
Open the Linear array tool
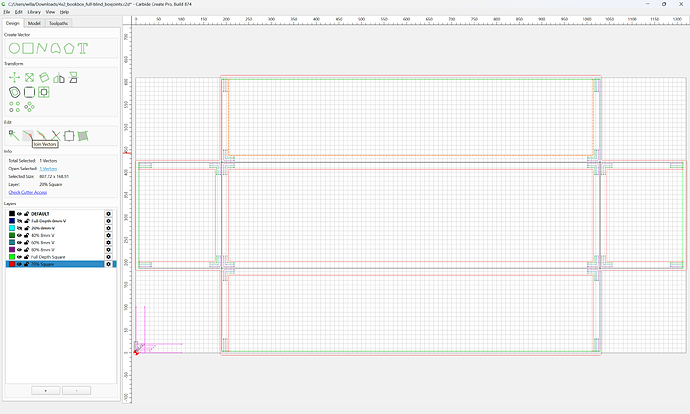click(x=15, y=107)
